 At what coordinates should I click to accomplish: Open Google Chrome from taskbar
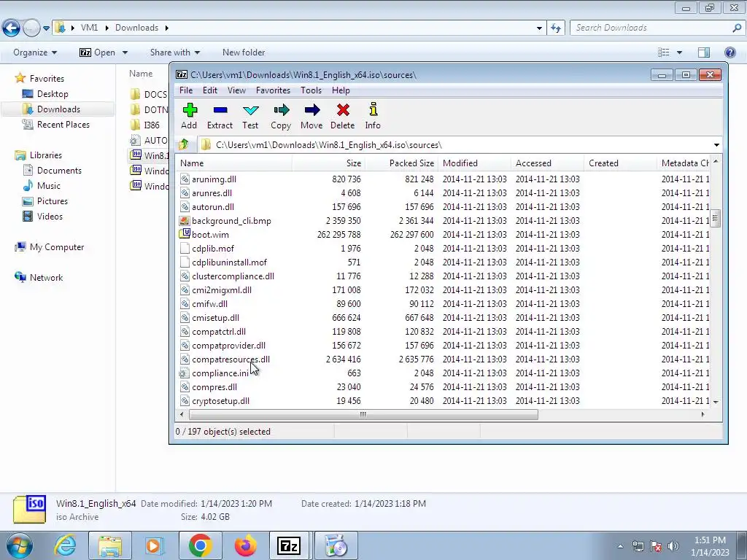pos(200,545)
